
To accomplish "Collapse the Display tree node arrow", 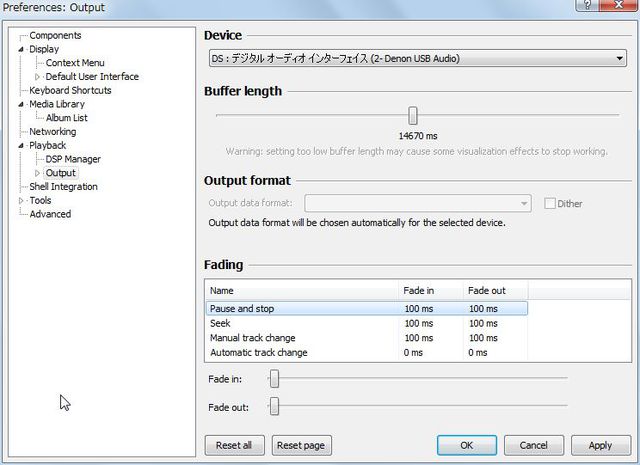I will (x=21, y=49).
